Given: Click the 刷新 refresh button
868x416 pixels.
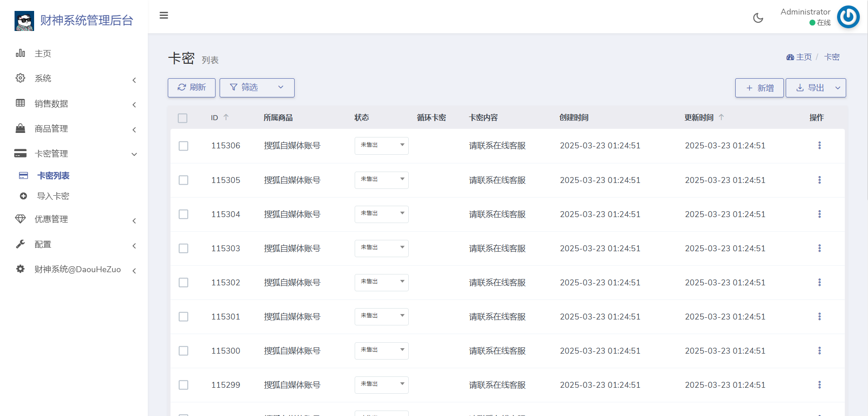Looking at the screenshot, I should (x=191, y=87).
